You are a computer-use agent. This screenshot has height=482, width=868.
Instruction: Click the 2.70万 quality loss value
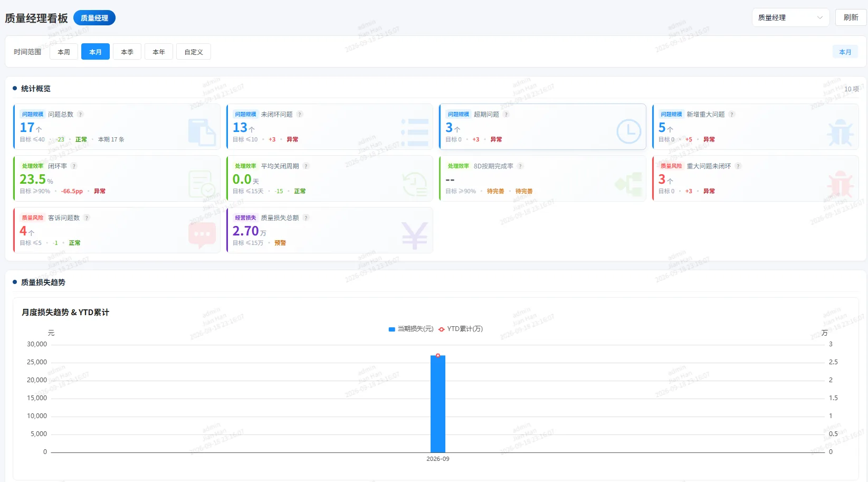[249, 231]
